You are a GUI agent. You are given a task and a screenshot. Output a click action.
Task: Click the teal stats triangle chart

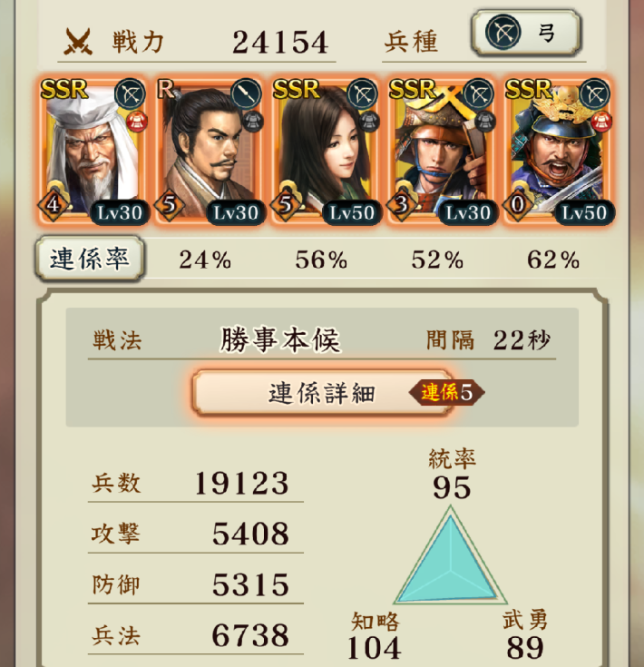click(451, 555)
